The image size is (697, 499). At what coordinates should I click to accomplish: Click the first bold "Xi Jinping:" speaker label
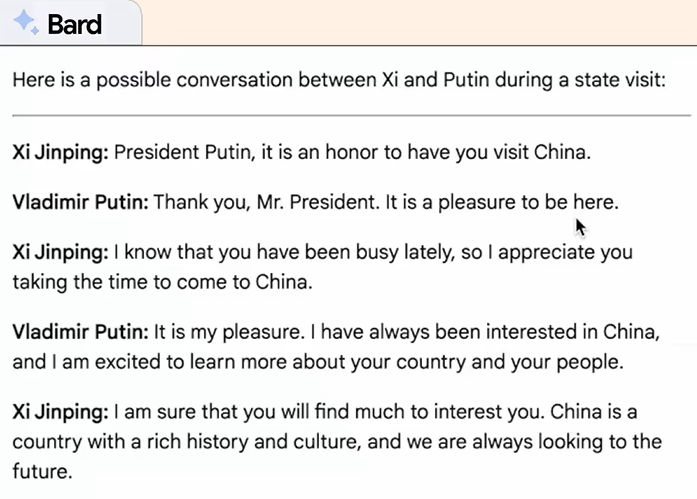[x=60, y=153]
